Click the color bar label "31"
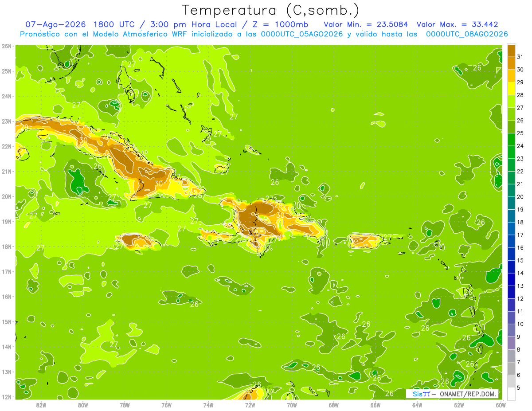 [520, 57]
